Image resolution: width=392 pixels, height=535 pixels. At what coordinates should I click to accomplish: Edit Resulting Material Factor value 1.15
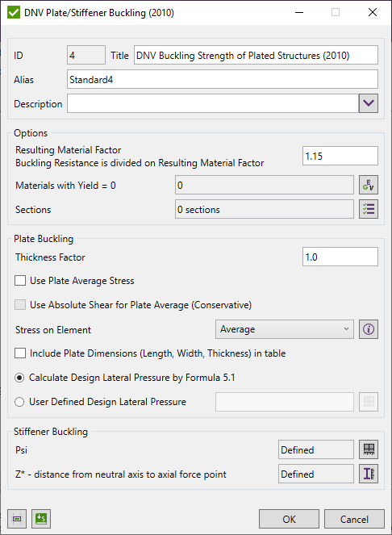click(340, 156)
